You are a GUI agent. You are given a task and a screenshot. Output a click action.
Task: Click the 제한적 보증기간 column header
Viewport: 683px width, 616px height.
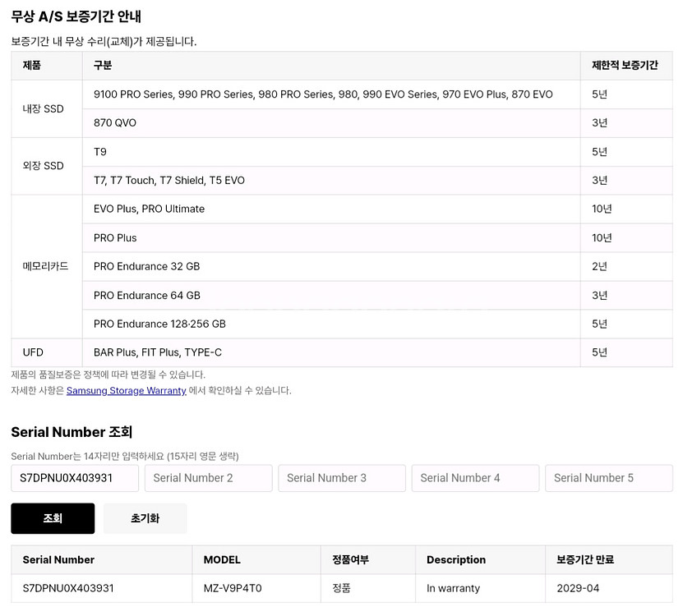point(625,66)
